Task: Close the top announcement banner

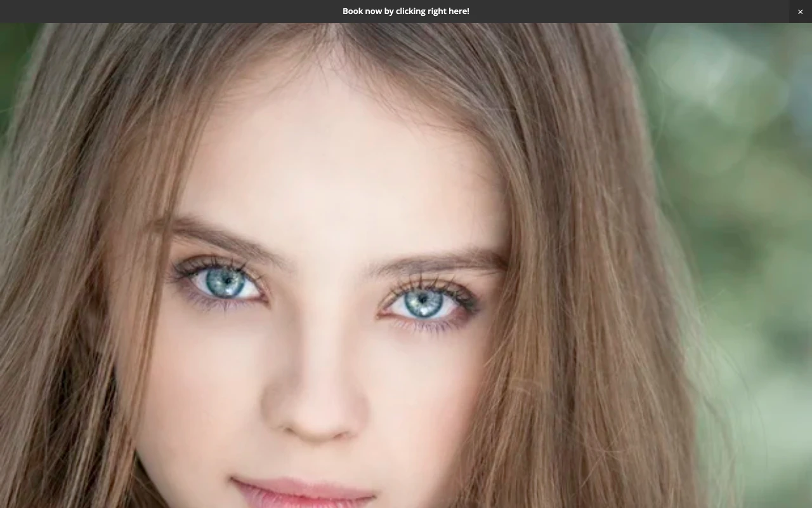Action: [800, 11]
